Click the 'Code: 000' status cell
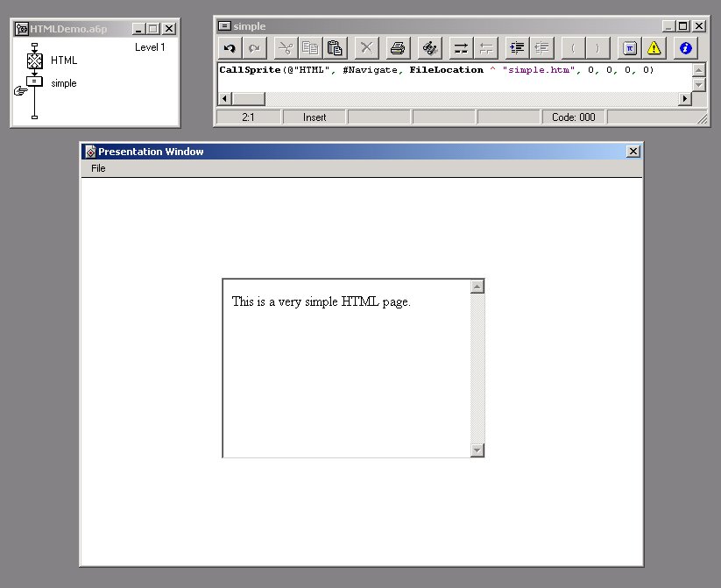721x588 pixels. point(574,117)
